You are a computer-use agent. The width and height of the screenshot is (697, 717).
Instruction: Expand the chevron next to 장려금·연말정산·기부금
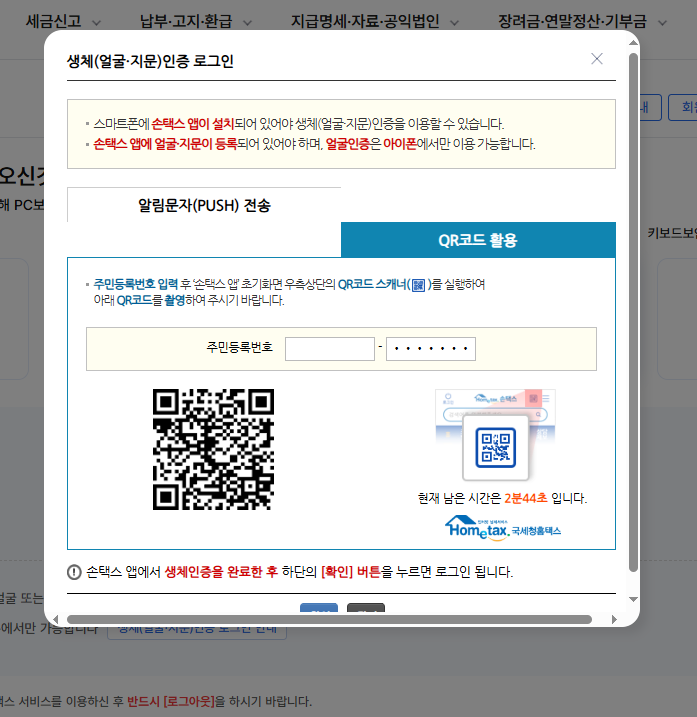coord(662,22)
